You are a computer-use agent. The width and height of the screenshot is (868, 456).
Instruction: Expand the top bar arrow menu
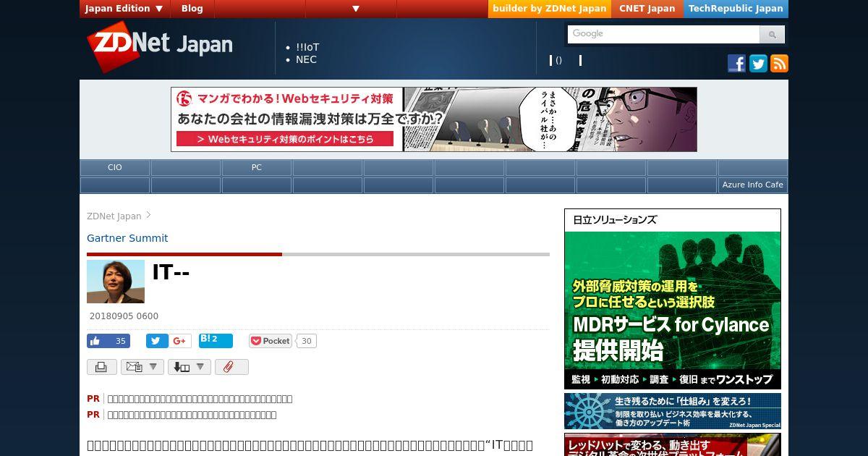[356, 9]
